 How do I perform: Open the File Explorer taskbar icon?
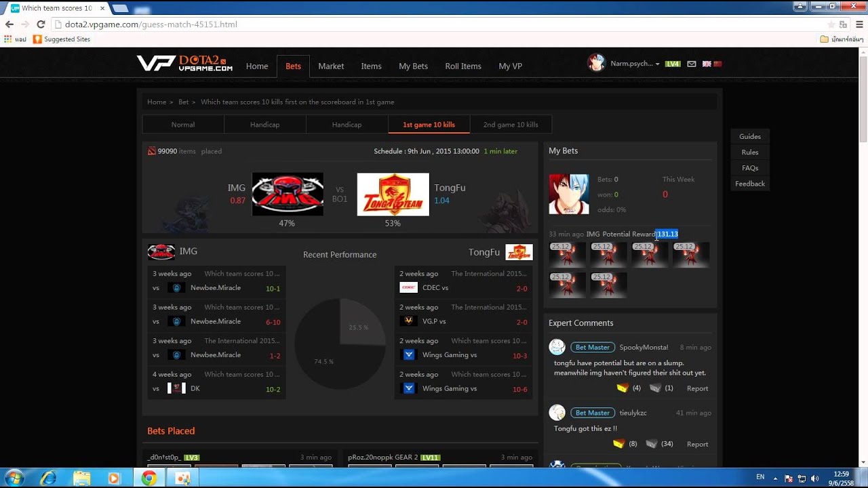tap(81, 479)
